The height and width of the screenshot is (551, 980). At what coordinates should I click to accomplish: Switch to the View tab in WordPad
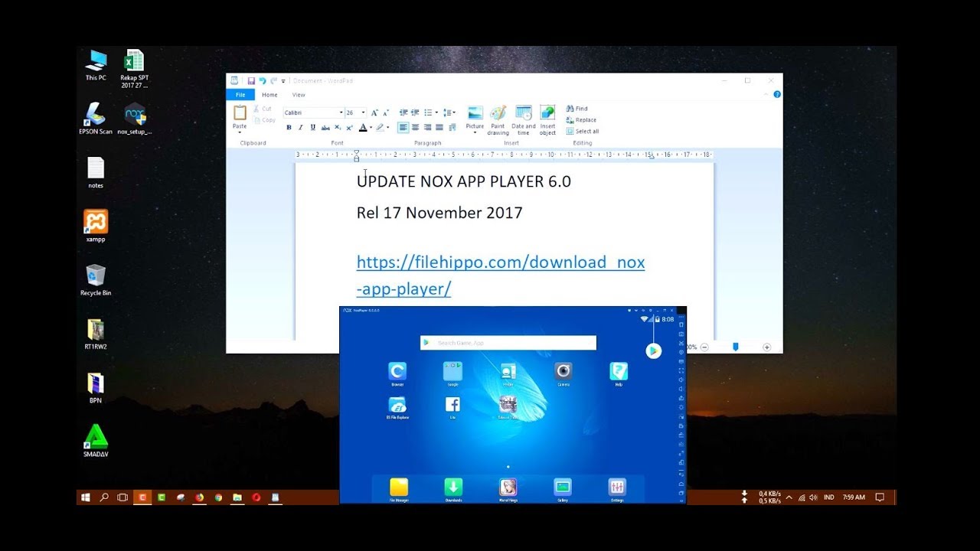299,95
